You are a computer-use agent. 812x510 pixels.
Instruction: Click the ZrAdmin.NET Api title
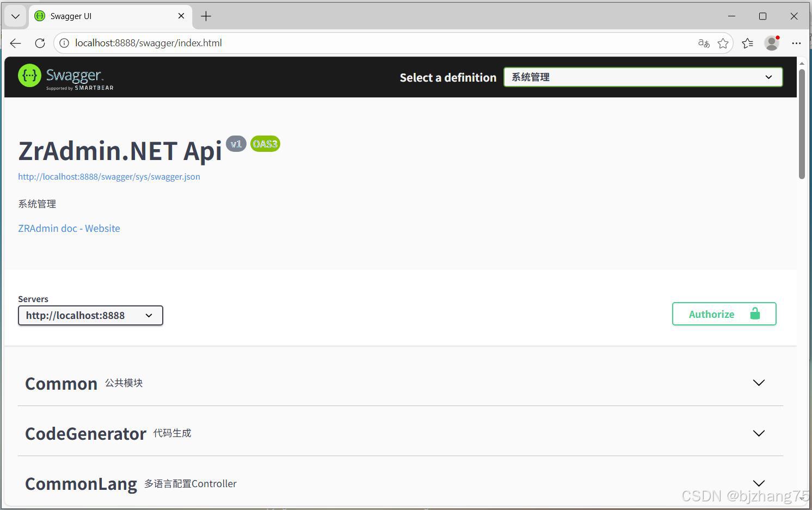(x=120, y=151)
